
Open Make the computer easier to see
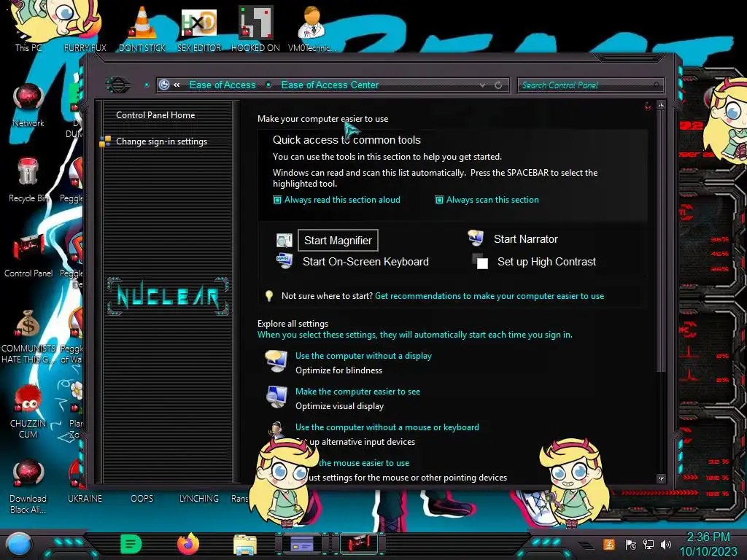[357, 392]
